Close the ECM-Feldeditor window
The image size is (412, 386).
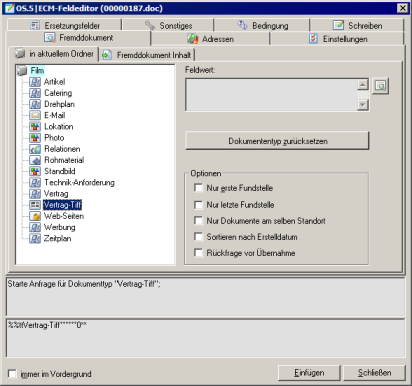(403, 8)
